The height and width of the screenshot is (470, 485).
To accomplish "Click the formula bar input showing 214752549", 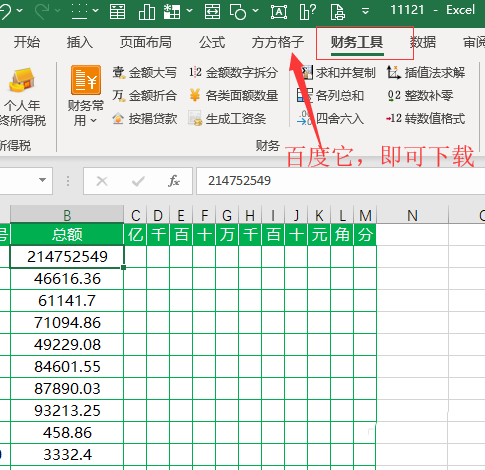I will click(340, 181).
